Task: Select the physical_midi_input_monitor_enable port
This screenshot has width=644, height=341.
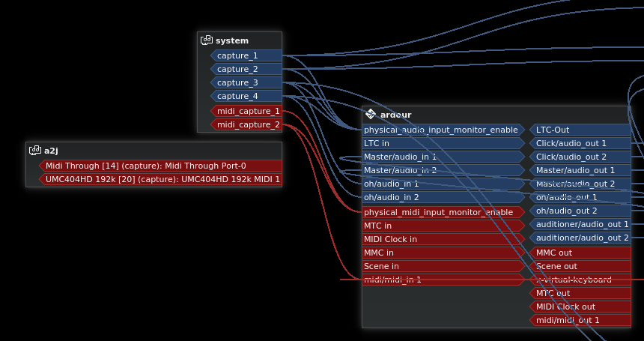Action: click(x=442, y=212)
